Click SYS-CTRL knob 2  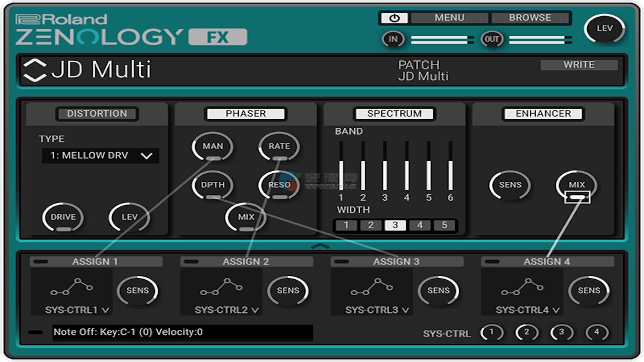click(x=527, y=333)
